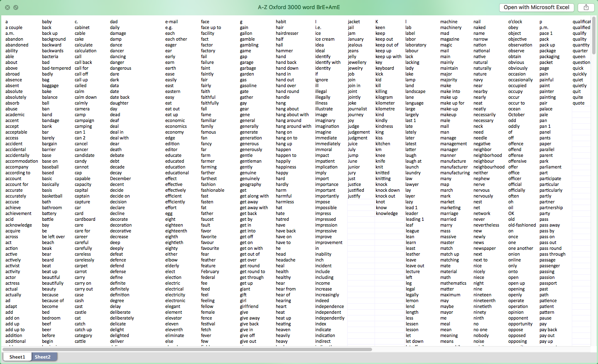This screenshot has width=598, height=364.
Task: Click the cell 'cardboard'
Action: pos(85,219)
